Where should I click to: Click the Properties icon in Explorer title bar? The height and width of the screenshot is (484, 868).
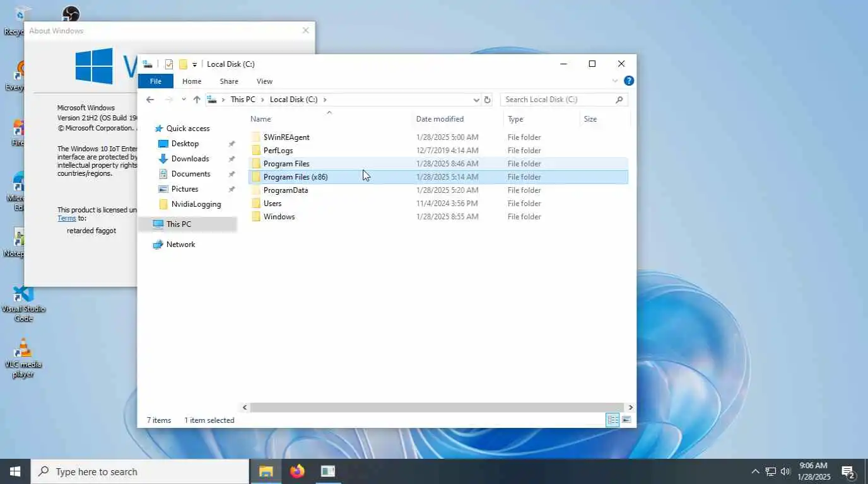click(168, 64)
